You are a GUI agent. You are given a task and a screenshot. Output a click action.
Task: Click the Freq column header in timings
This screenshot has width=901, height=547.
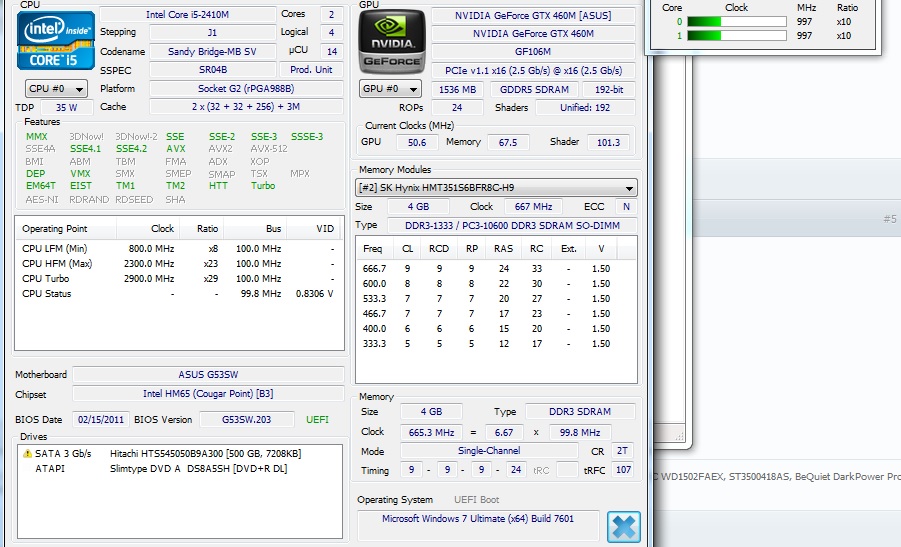(x=372, y=248)
